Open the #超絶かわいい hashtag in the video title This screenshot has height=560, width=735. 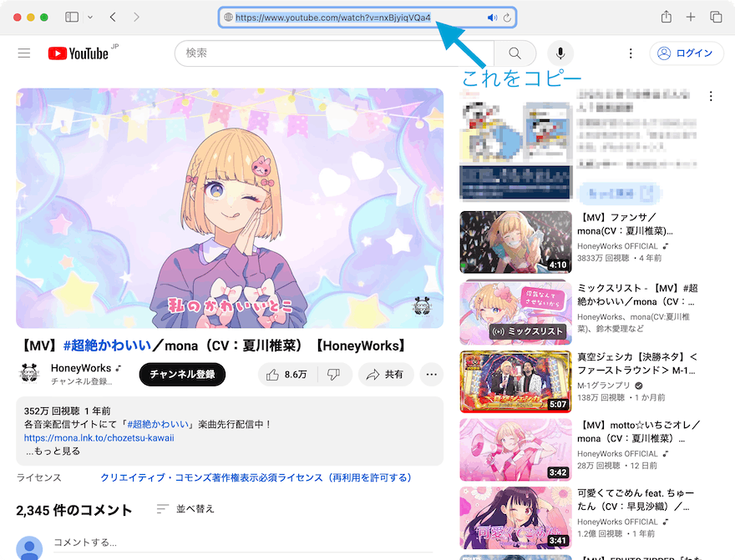coord(108,346)
